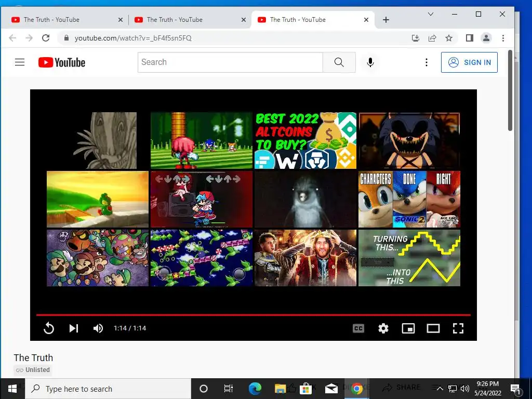Screen dimensions: 532x399
Task: Open YouTube settings three-dot menu
Action: (427, 62)
